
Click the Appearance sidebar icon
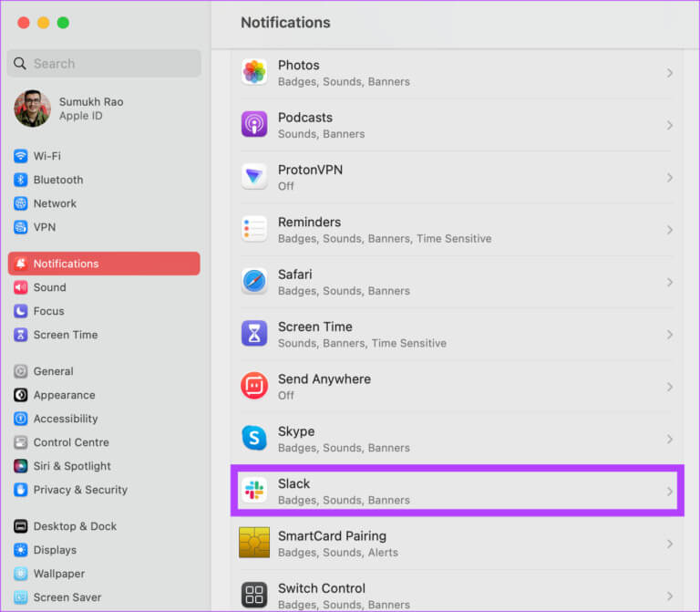(21, 395)
